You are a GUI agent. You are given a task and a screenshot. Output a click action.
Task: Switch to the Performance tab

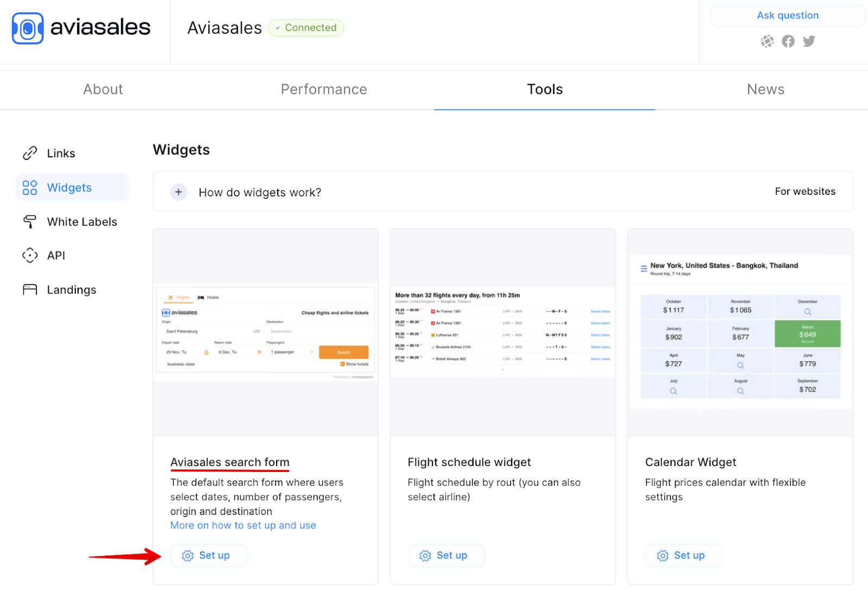tap(324, 89)
